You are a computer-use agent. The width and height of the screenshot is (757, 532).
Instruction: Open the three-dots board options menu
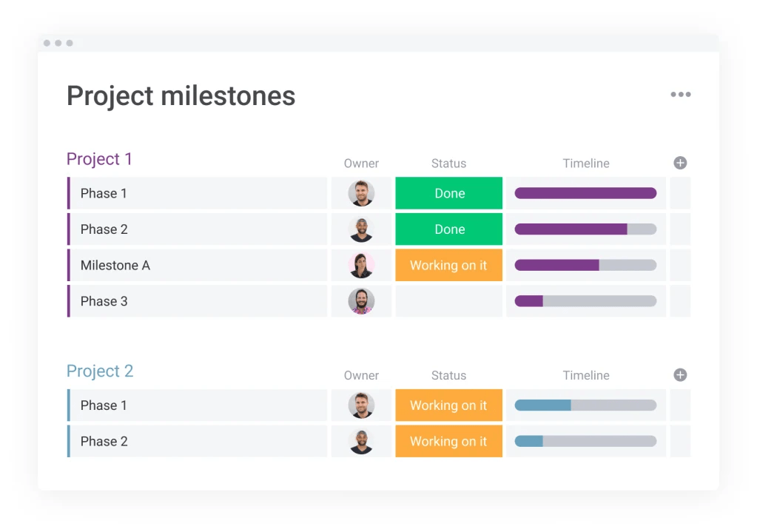click(x=680, y=95)
